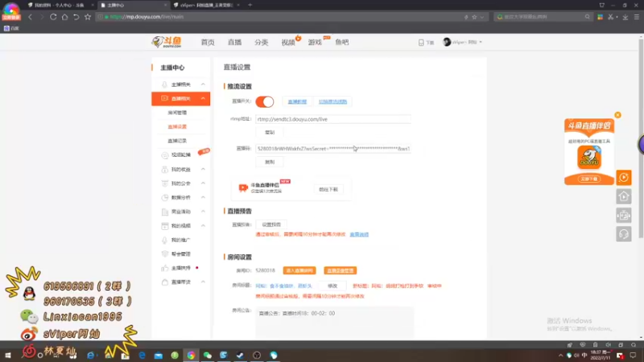Go back with browser back arrow
644x362 pixels.
click(x=30, y=17)
